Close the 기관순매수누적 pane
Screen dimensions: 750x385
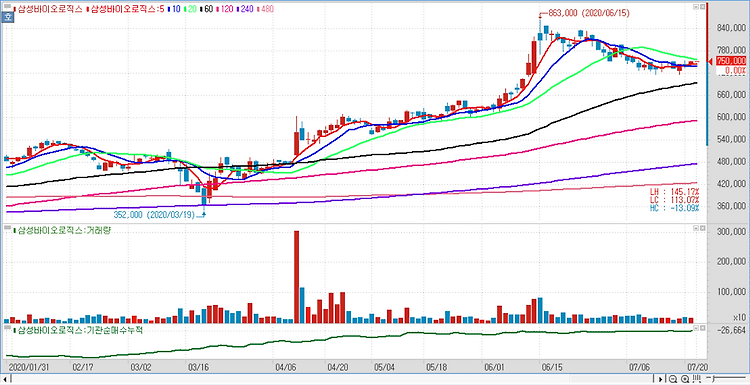tap(702, 329)
